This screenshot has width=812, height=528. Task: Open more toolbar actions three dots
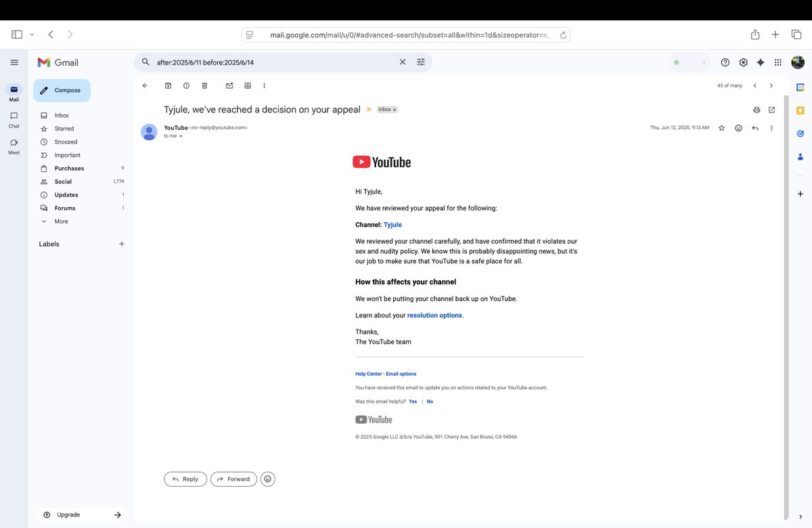(x=265, y=86)
